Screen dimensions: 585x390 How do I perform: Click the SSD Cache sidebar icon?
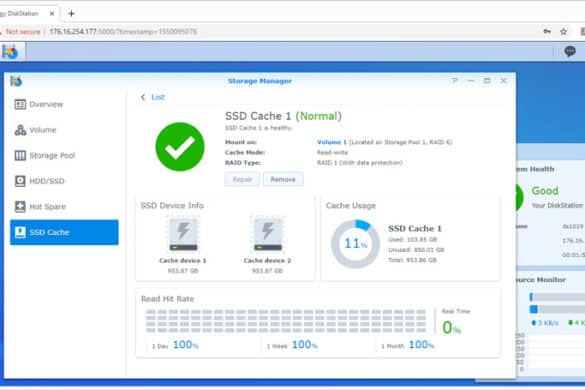click(x=20, y=232)
